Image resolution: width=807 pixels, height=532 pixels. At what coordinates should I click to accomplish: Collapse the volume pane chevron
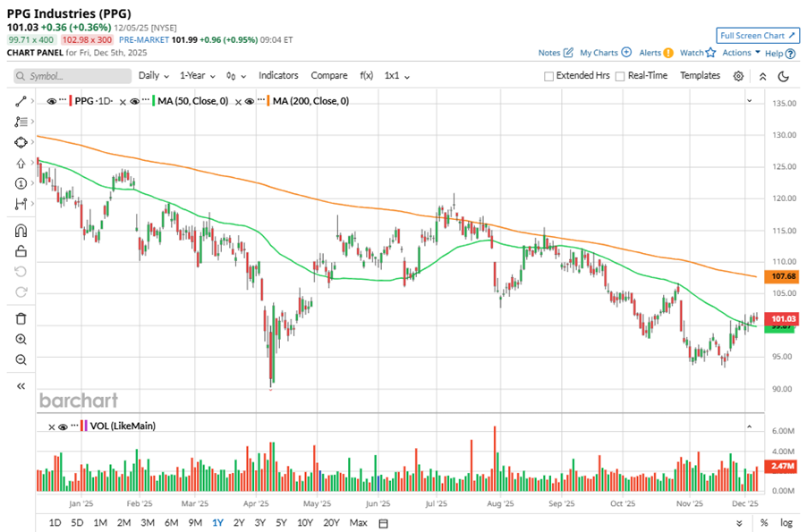[x=750, y=426]
